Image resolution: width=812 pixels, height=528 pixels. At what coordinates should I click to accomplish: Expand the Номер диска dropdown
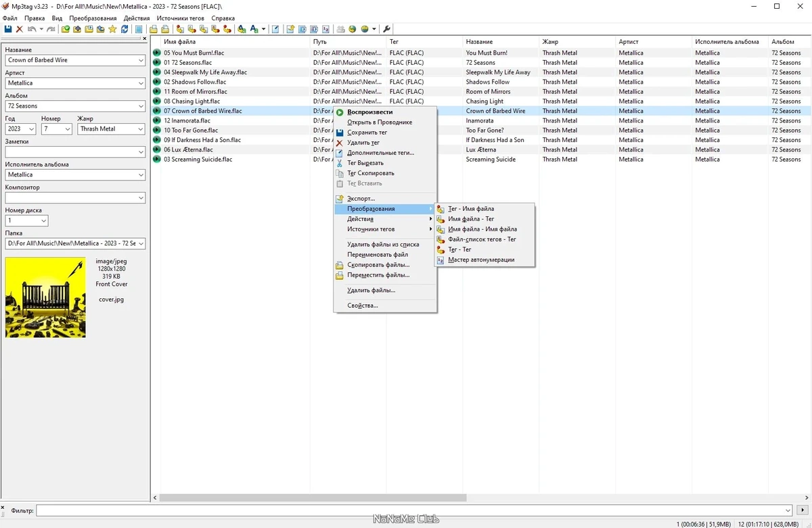pyautogui.click(x=43, y=220)
